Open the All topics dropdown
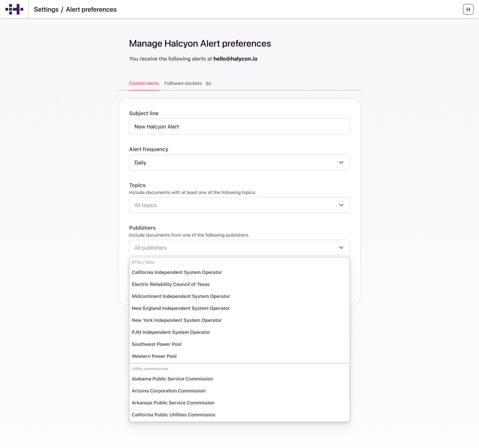 coord(239,205)
